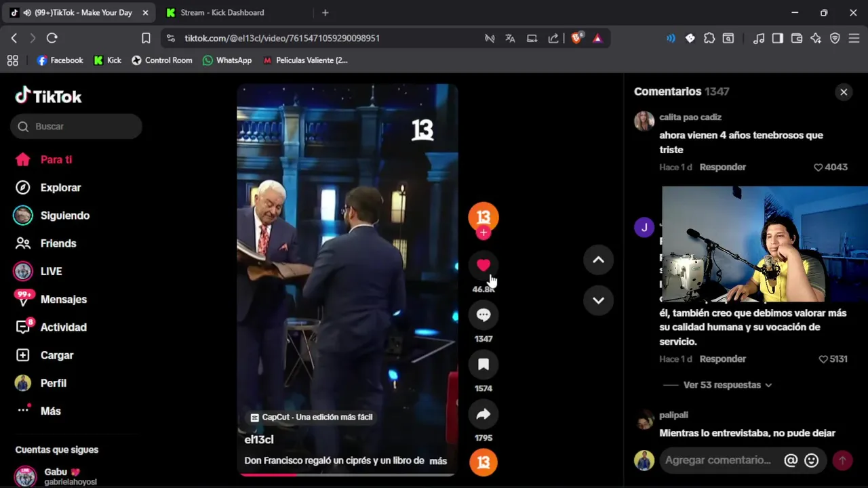The image size is (868, 488).
Task: Follow el13cl with red plus badge
Action: click(484, 232)
